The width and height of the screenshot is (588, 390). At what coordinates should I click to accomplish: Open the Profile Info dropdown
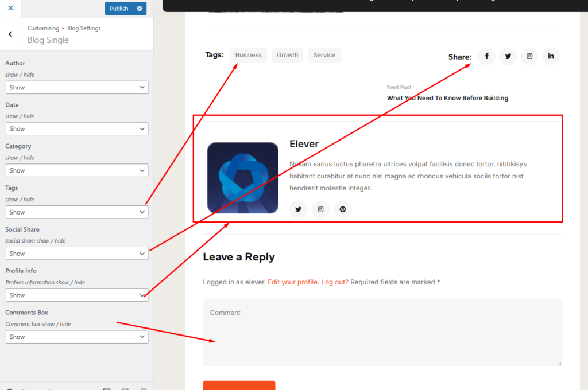[77, 295]
